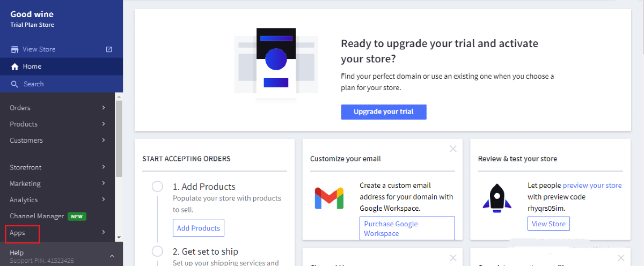Image resolution: width=644 pixels, height=266 pixels.
Task: Expand the Products submenu chevron
Action: 104,124
